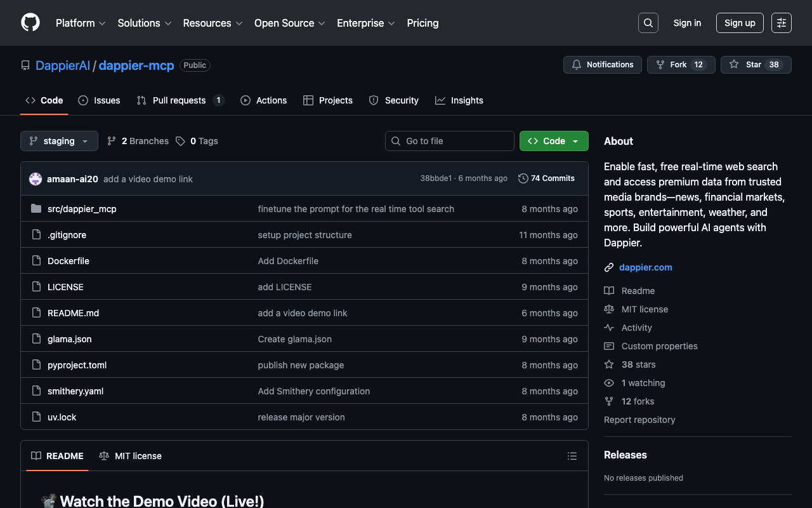The image size is (812, 508).
Task: Open the src/dappier_mcp folder
Action: [82, 209]
